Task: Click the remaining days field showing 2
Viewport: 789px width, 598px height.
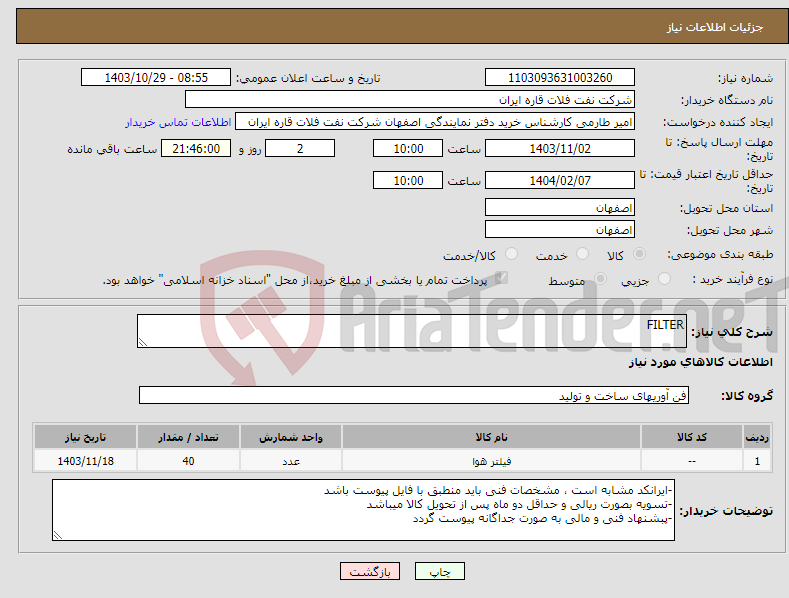Action: click(x=300, y=148)
